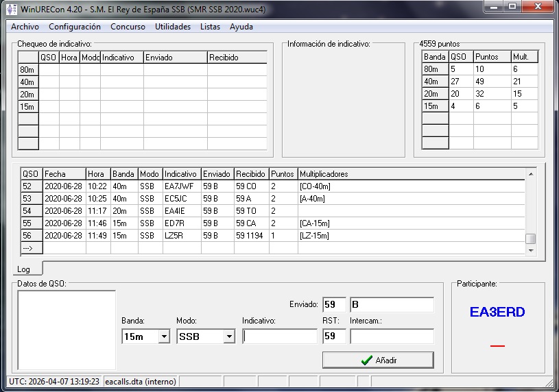Open the Listas menu
This screenshot has height=392, width=559.
click(210, 27)
